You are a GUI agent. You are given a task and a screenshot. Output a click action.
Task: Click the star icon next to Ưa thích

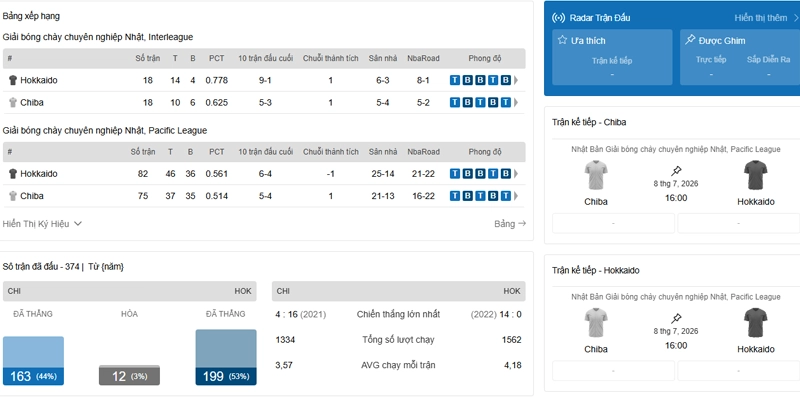coord(562,40)
